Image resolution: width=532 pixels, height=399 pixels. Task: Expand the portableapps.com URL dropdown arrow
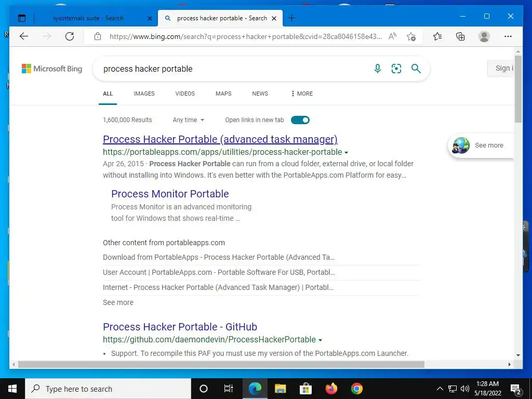tap(346, 153)
